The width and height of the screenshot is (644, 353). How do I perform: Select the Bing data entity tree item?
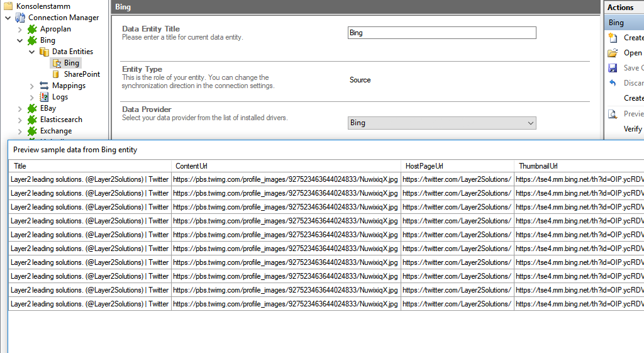click(x=71, y=63)
